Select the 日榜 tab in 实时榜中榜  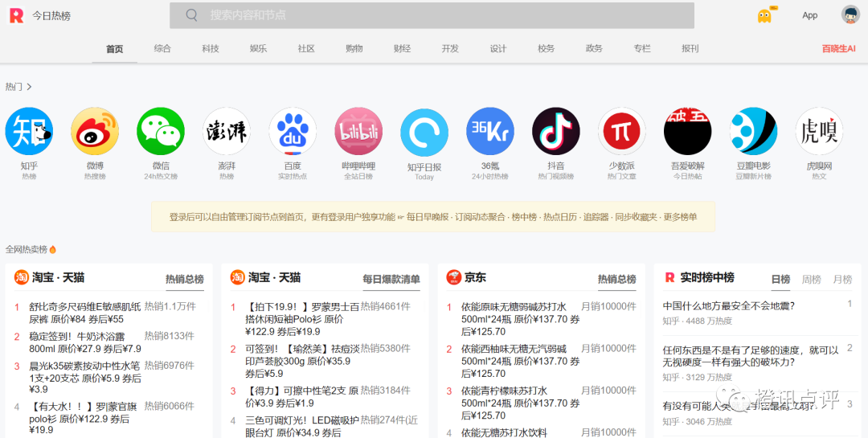[780, 280]
